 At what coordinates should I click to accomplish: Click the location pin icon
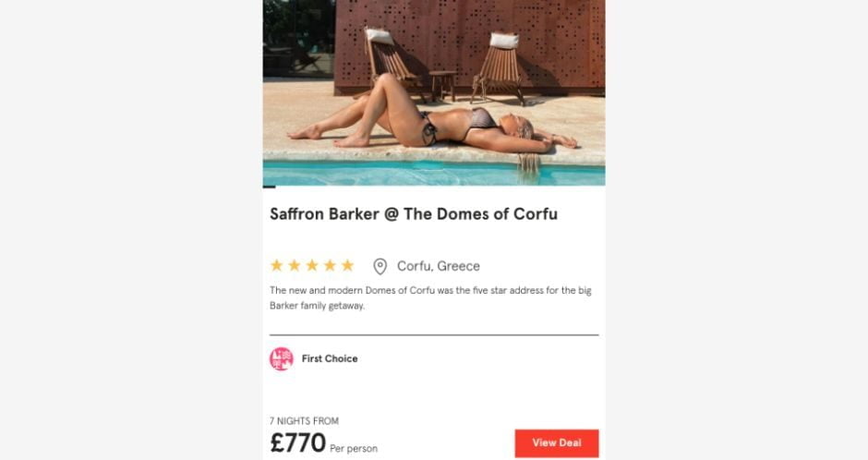coord(380,266)
